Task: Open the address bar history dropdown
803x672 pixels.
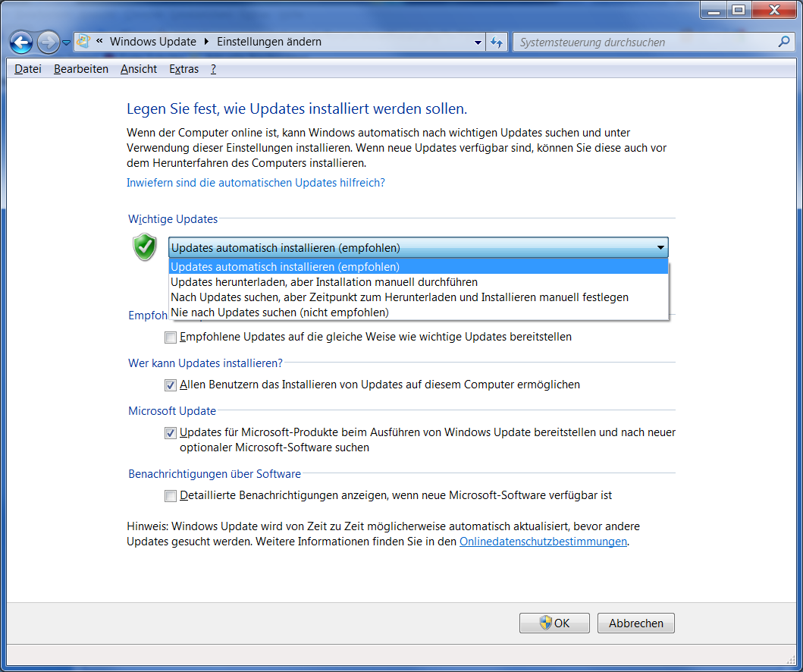Action: click(477, 42)
